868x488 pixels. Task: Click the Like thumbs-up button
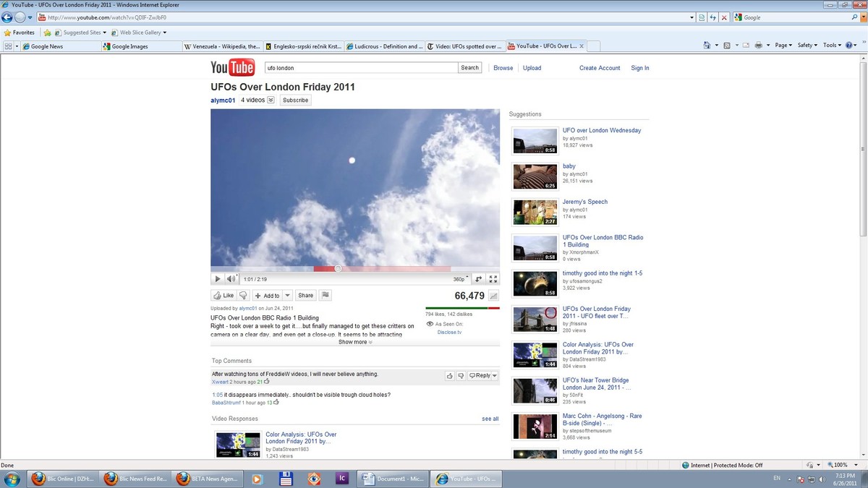pyautogui.click(x=226, y=295)
